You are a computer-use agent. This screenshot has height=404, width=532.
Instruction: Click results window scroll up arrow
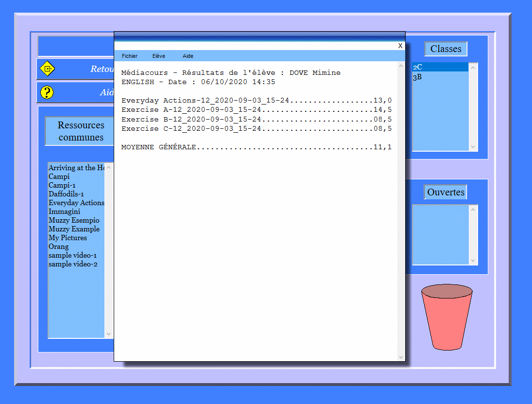pos(401,66)
